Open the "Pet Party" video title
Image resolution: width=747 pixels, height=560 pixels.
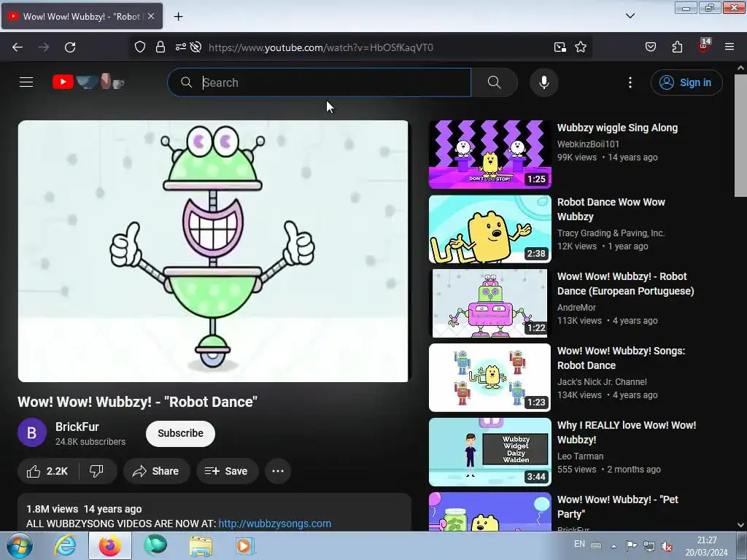617,507
